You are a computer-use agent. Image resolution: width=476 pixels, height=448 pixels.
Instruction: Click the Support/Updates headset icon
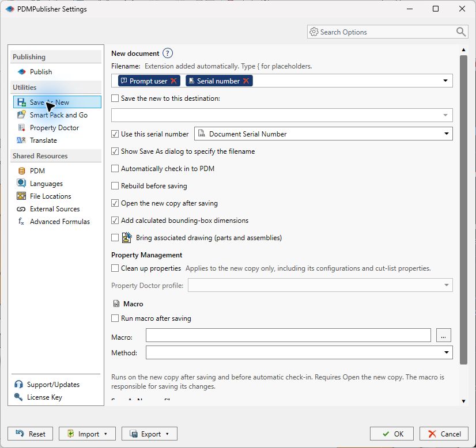coord(18,384)
